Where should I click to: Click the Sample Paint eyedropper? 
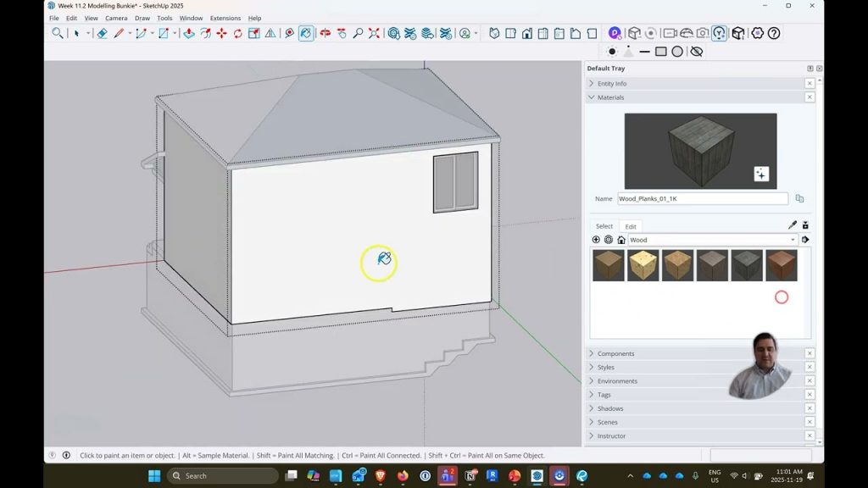tap(793, 225)
